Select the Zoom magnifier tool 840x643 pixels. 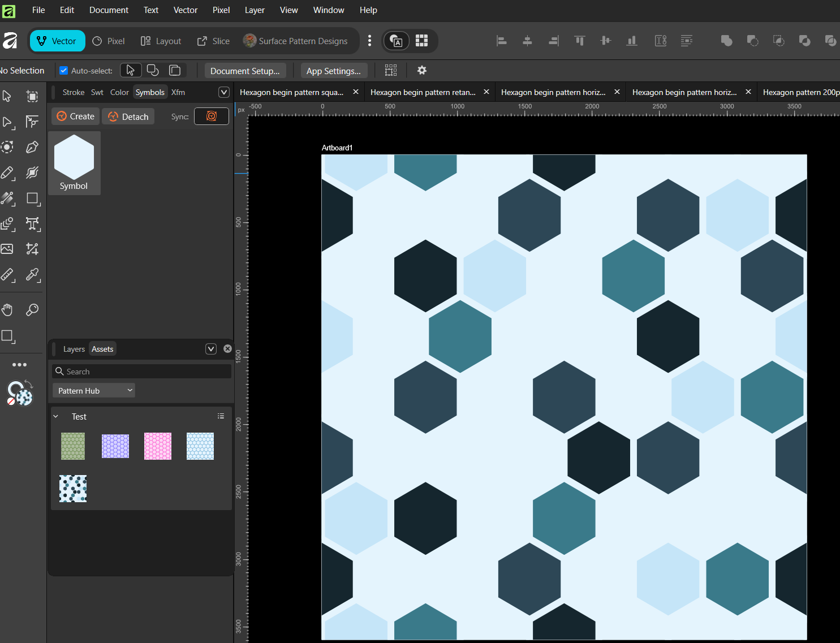coord(32,310)
